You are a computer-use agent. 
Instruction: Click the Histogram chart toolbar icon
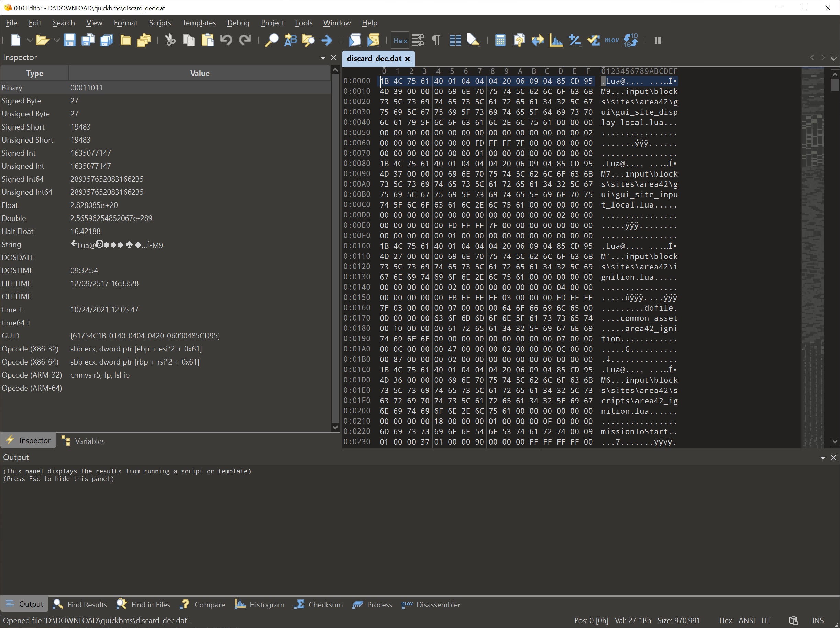[x=556, y=40]
